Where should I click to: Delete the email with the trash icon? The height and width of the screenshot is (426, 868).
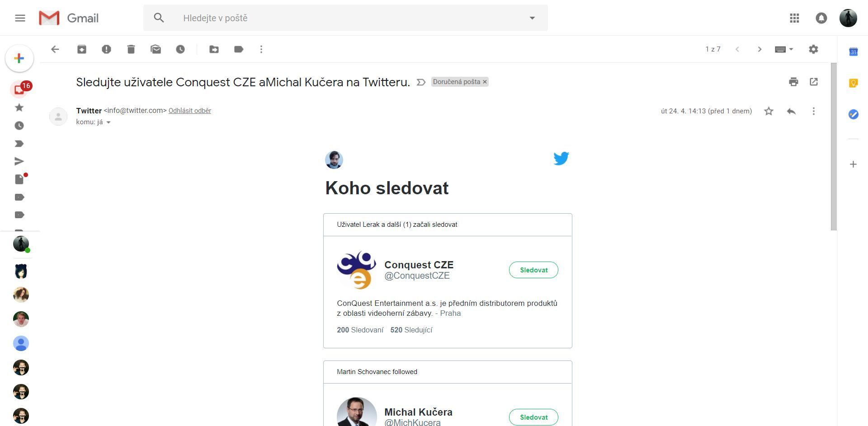pos(131,49)
